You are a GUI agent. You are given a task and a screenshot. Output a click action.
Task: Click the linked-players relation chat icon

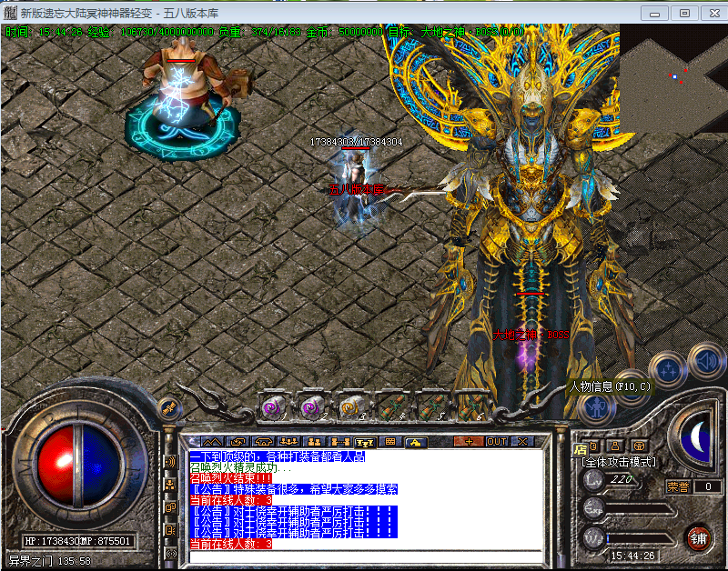coord(339,442)
